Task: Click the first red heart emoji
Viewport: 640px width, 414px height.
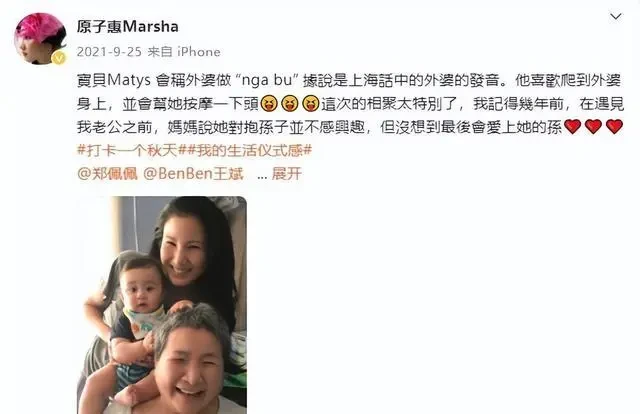Action: coord(572,127)
